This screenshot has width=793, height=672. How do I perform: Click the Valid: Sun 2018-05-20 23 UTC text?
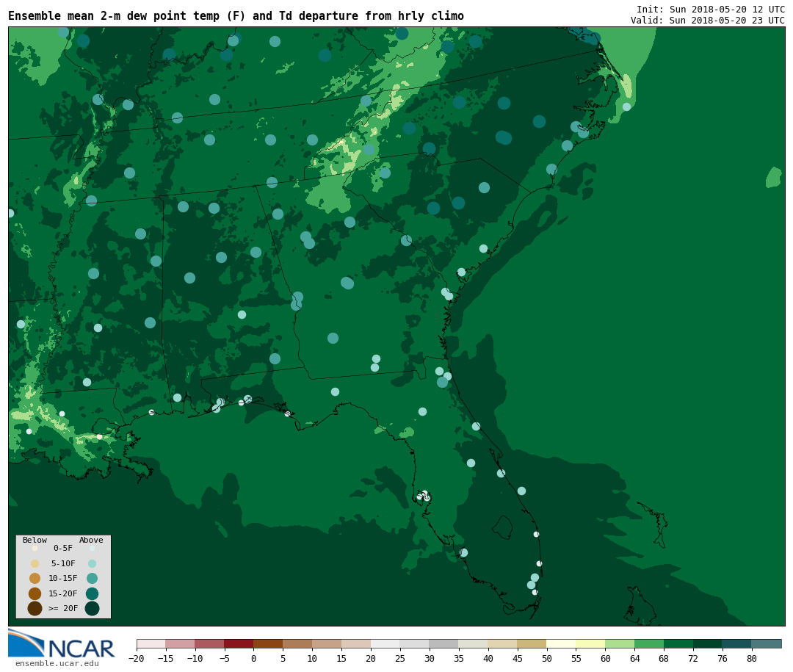pyautogui.click(x=708, y=21)
